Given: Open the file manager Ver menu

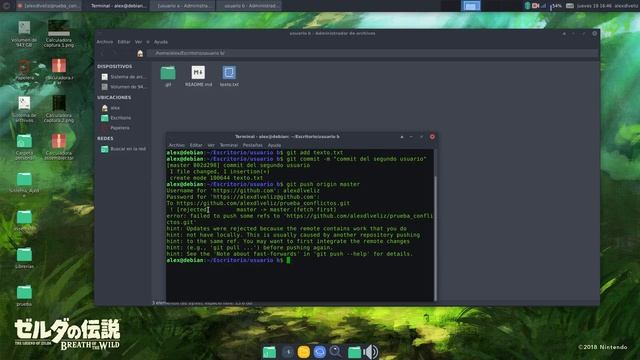Looking at the screenshot, I should (138, 42).
